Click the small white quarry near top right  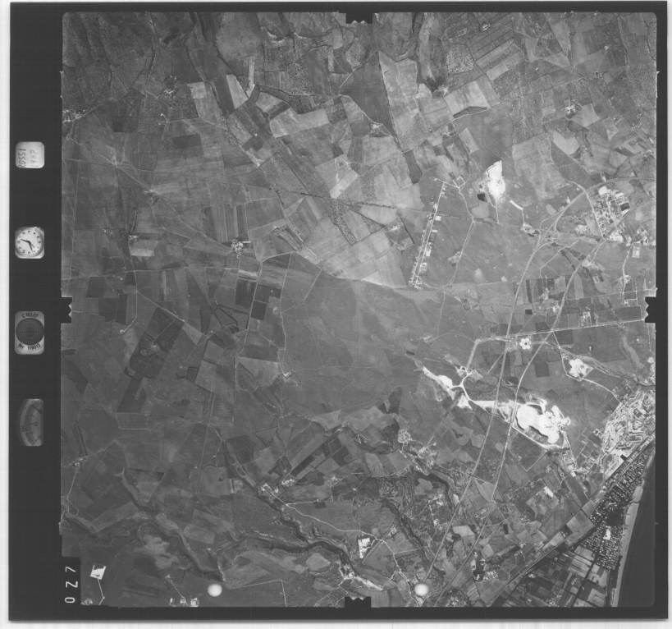tap(495, 180)
